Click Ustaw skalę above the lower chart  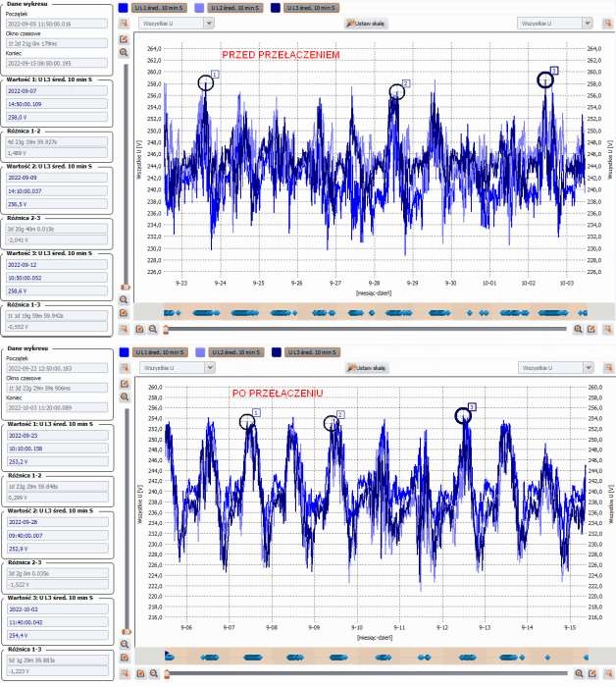[x=367, y=368]
